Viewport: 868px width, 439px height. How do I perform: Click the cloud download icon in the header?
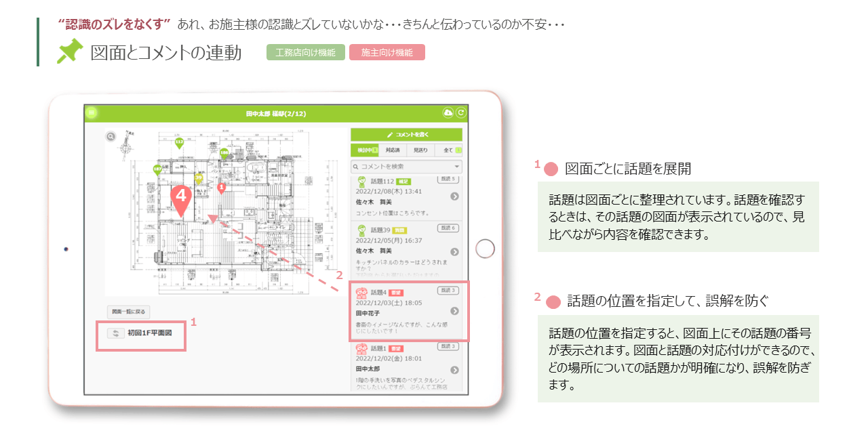[x=448, y=113]
